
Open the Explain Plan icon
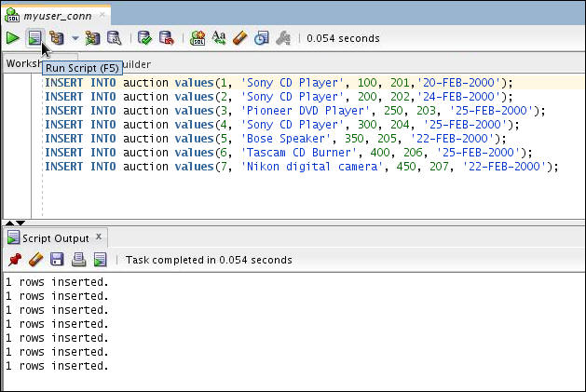[57, 38]
